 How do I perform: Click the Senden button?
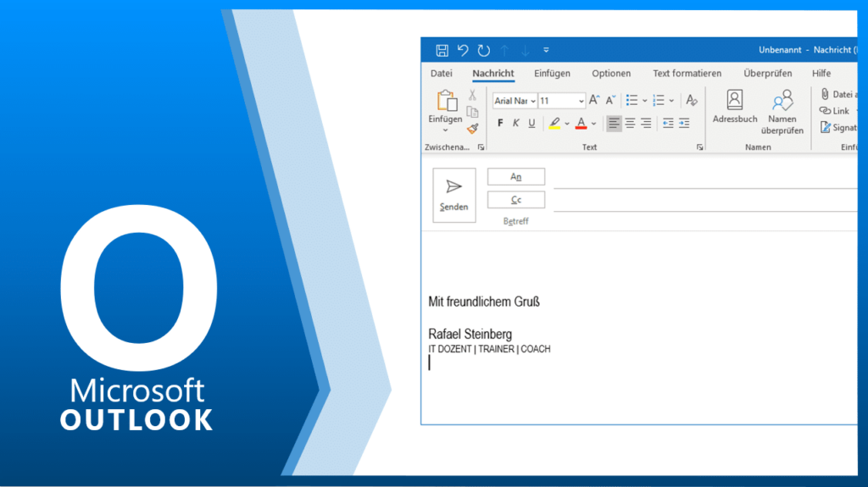(454, 195)
